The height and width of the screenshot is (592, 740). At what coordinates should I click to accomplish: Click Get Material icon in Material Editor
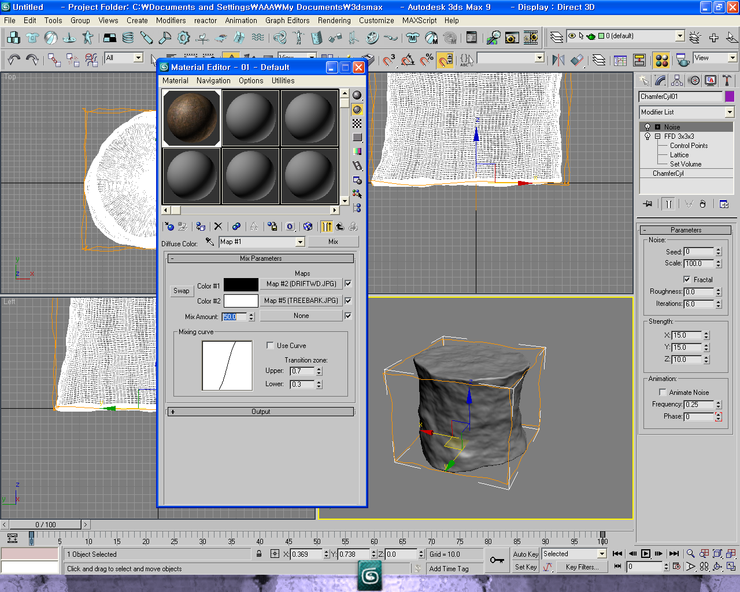169,227
